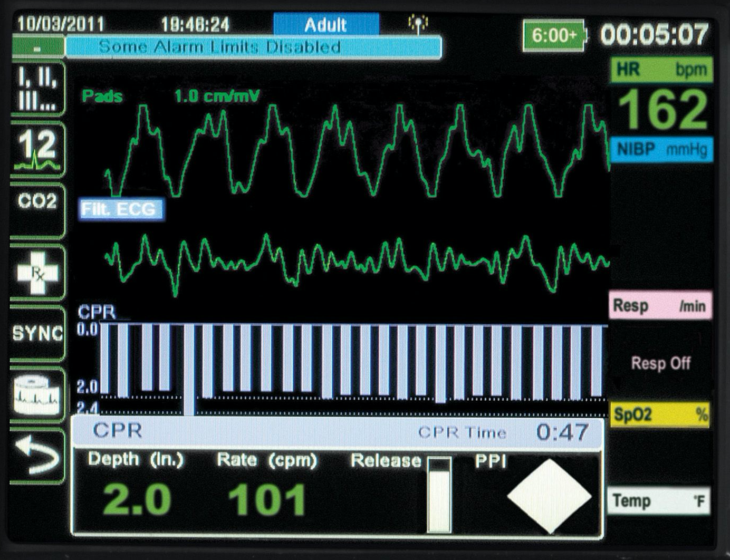Select the 'Depth (in.)' label
Screen dimensions: 730x560
pyautogui.click(x=136, y=460)
